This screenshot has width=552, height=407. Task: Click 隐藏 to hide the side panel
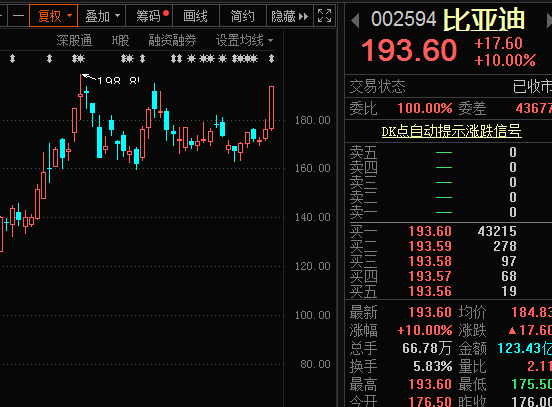tap(290, 16)
